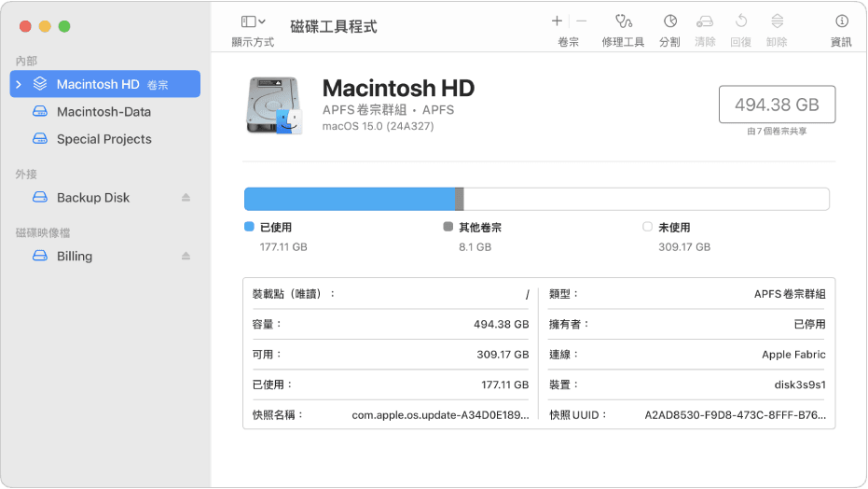
Task: Select Macintosh HD in the sidebar
Action: pos(105,84)
